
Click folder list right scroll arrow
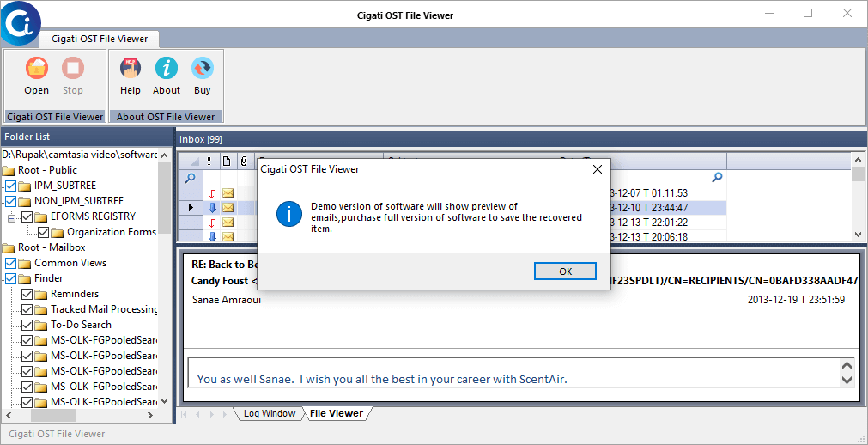150,415
